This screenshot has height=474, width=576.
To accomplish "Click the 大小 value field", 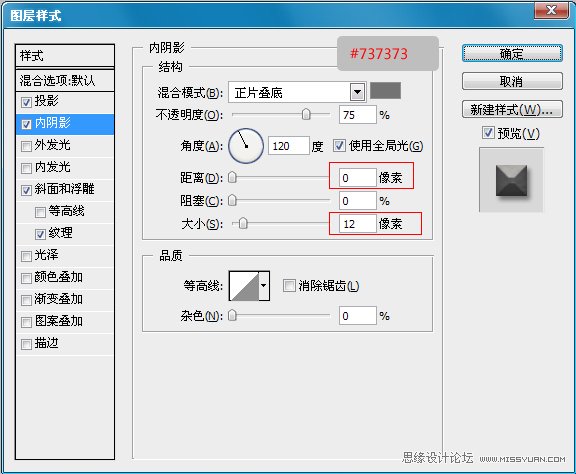I will pos(358,223).
